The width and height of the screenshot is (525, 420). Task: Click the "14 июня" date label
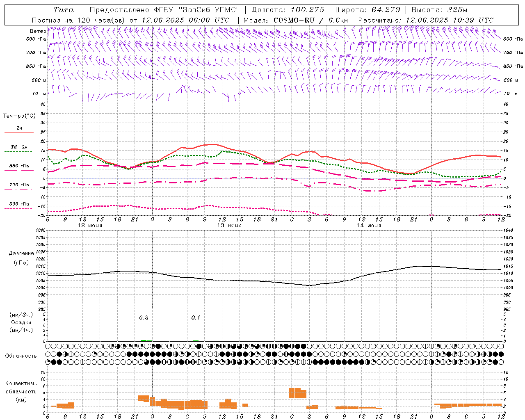tap(369, 226)
